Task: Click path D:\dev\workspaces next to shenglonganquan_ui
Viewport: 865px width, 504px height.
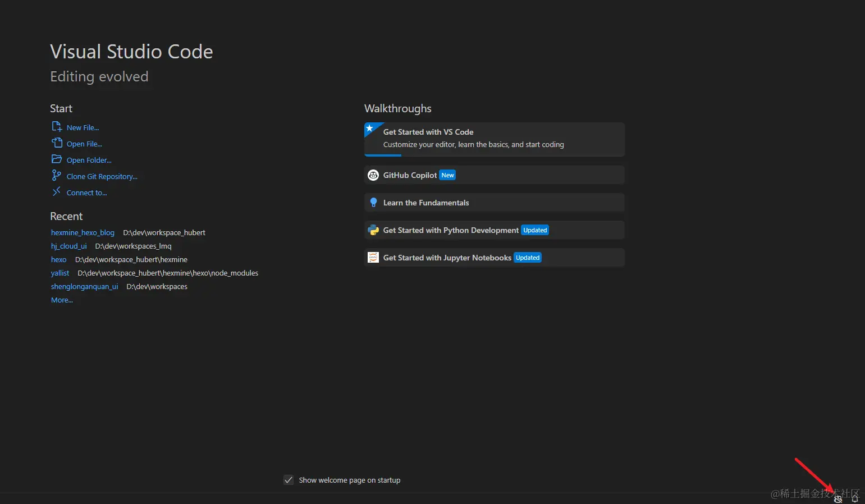Action: [x=157, y=287]
